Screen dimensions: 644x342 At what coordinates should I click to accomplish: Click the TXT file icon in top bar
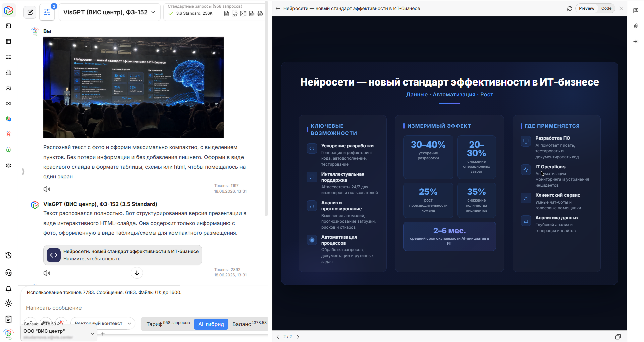(x=252, y=14)
